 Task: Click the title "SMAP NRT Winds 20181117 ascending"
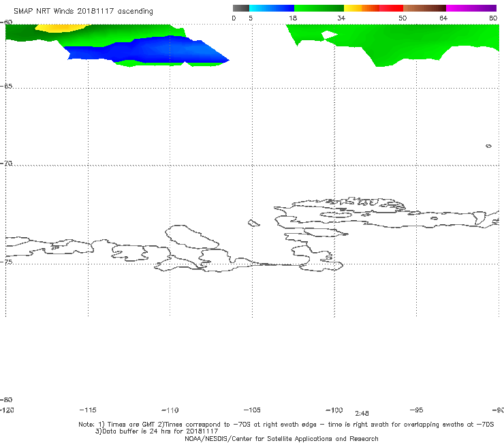(83, 12)
